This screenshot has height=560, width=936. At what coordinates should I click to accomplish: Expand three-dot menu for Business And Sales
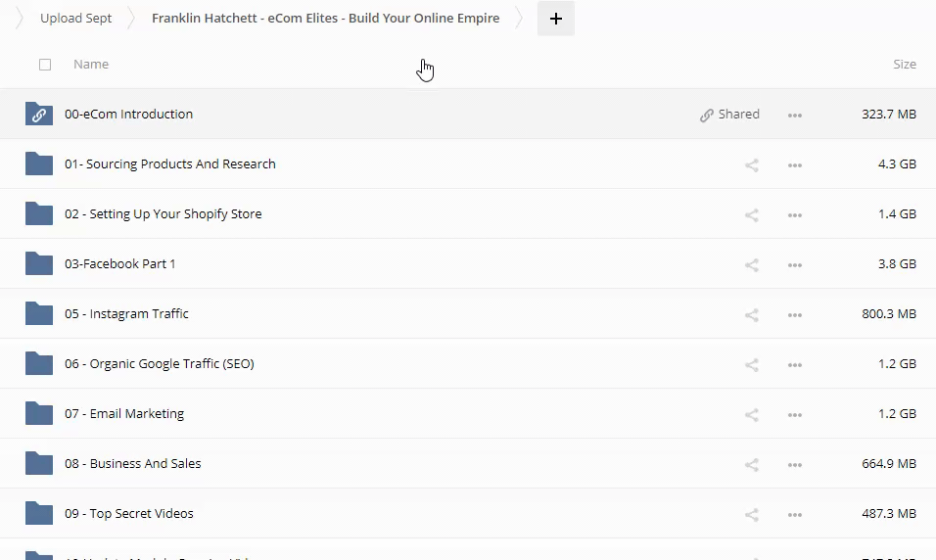pyautogui.click(x=795, y=464)
